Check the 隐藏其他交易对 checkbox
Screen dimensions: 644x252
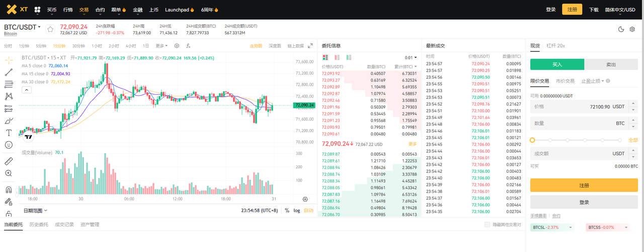[487, 225]
